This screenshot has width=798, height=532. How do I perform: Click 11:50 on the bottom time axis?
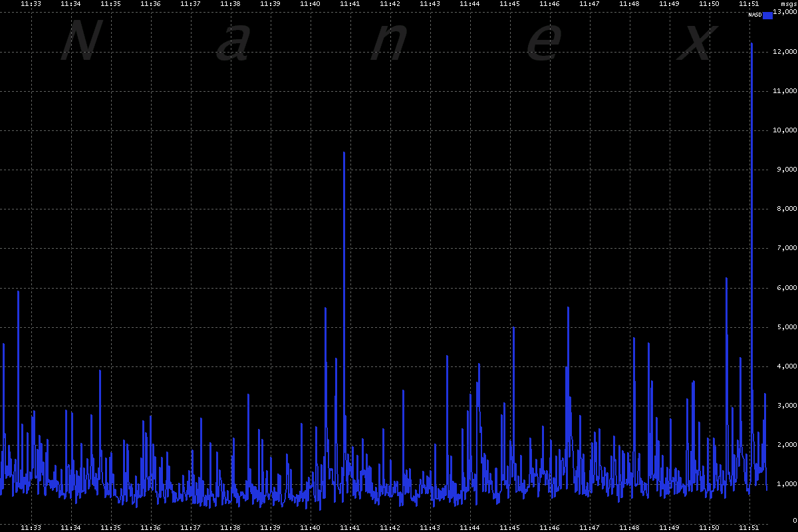pos(709,527)
